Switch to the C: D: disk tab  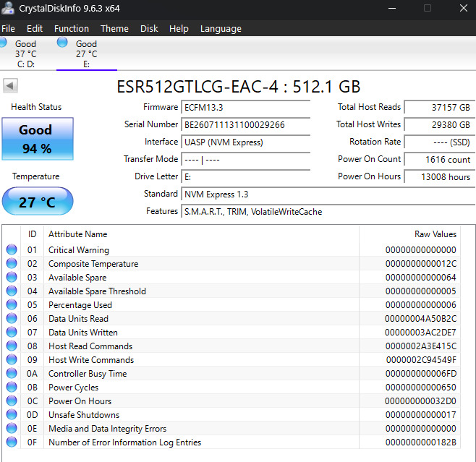(25, 54)
